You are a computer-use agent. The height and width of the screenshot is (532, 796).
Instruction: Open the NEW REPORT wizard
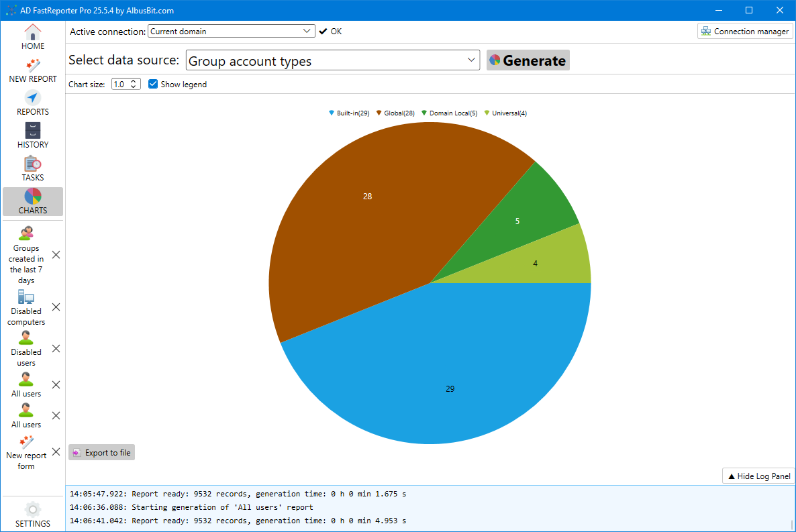coord(32,70)
